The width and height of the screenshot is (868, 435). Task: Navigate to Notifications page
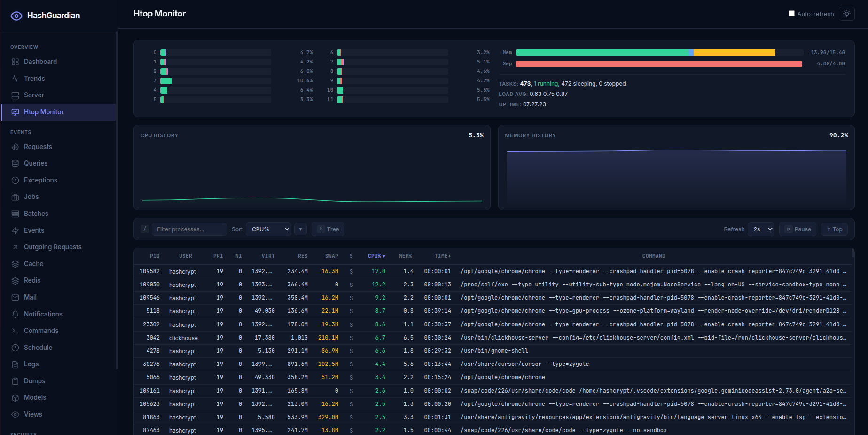[x=58, y=314]
